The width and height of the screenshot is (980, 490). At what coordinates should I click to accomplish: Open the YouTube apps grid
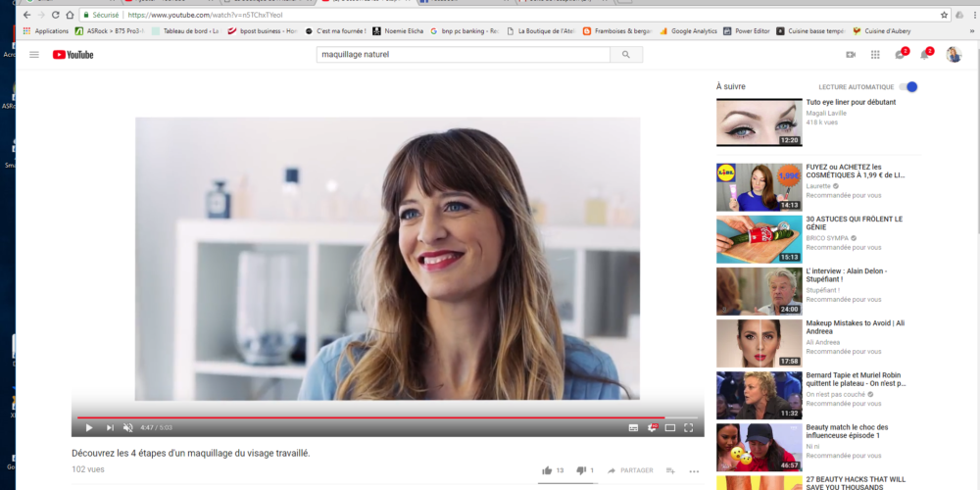coord(875,55)
